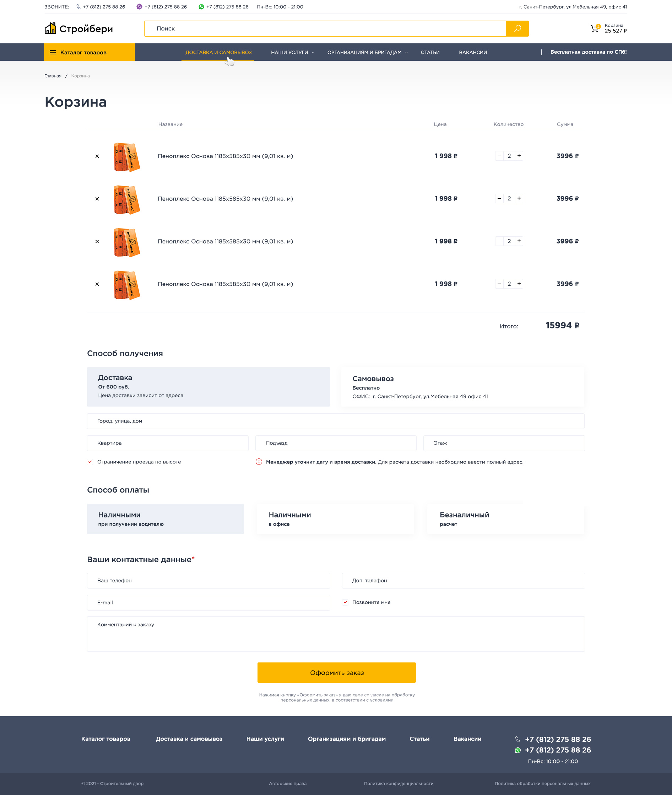The width and height of the screenshot is (672, 795).
Task: Focus the Поиск search field
Action: coord(325,28)
